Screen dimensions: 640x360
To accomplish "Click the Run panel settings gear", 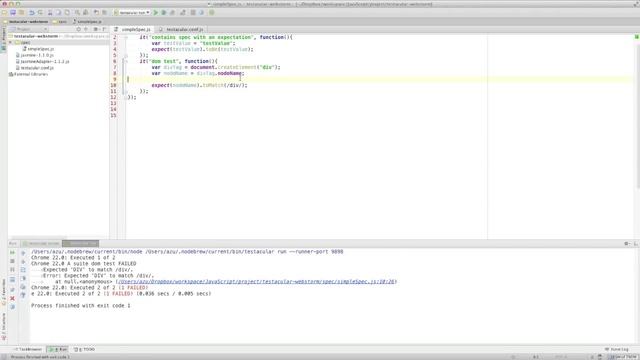I will pos(627,244).
